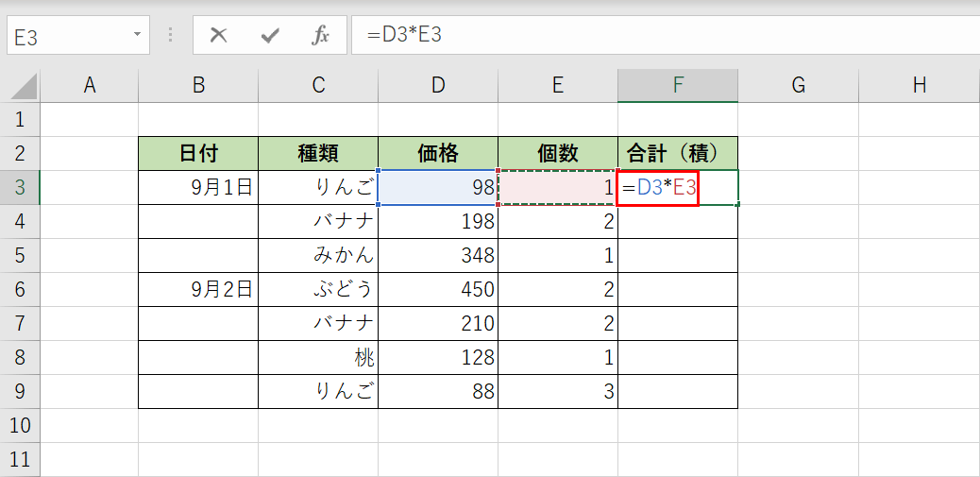The image size is (980, 477).
Task: Select the quantity cell 3 for りんご
Action: click(558, 391)
